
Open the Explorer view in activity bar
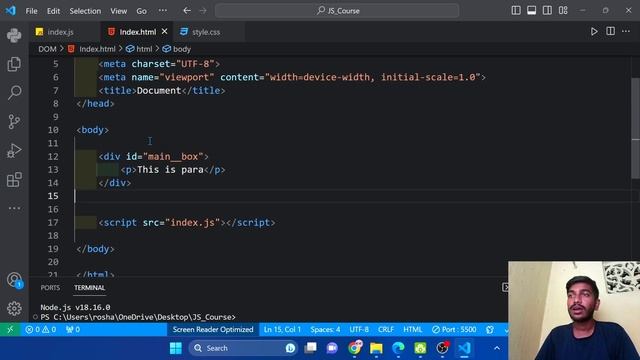pyautogui.click(x=14, y=64)
